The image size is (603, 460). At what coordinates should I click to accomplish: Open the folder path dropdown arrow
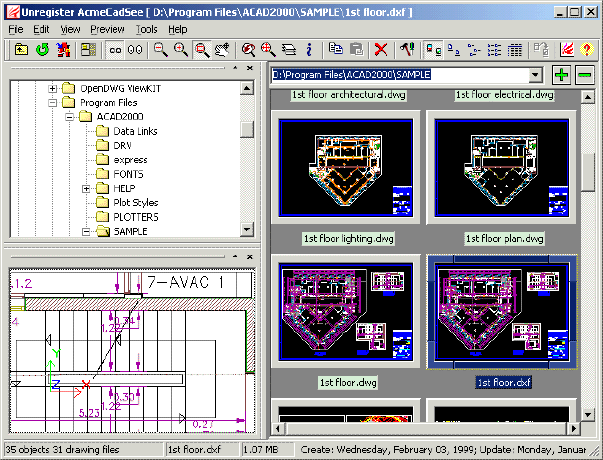coord(535,75)
